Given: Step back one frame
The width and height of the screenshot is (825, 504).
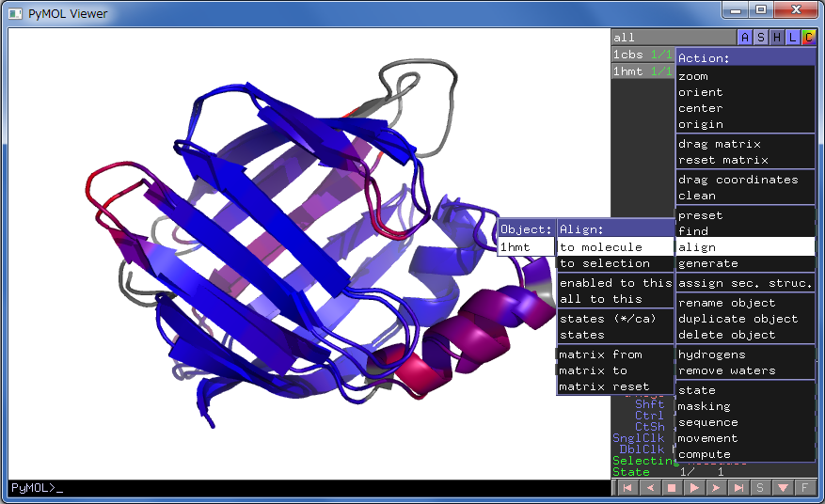Looking at the screenshot, I should [x=649, y=488].
